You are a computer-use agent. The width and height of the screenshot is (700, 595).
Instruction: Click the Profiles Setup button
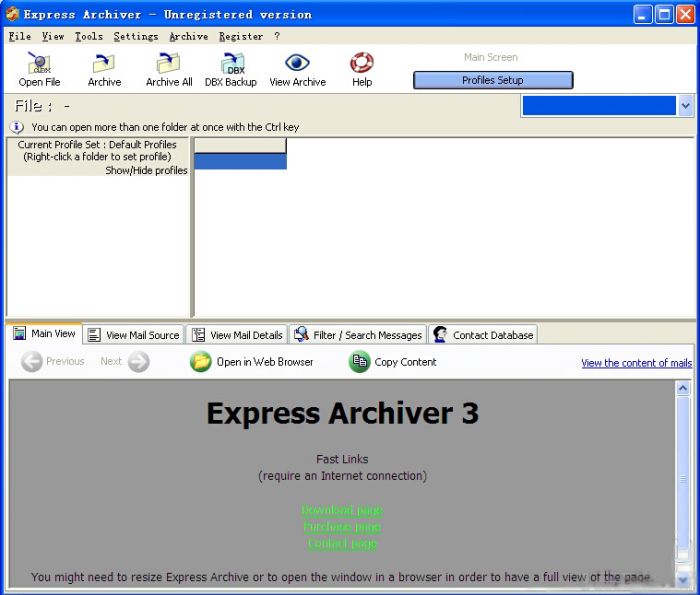pyautogui.click(x=493, y=80)
